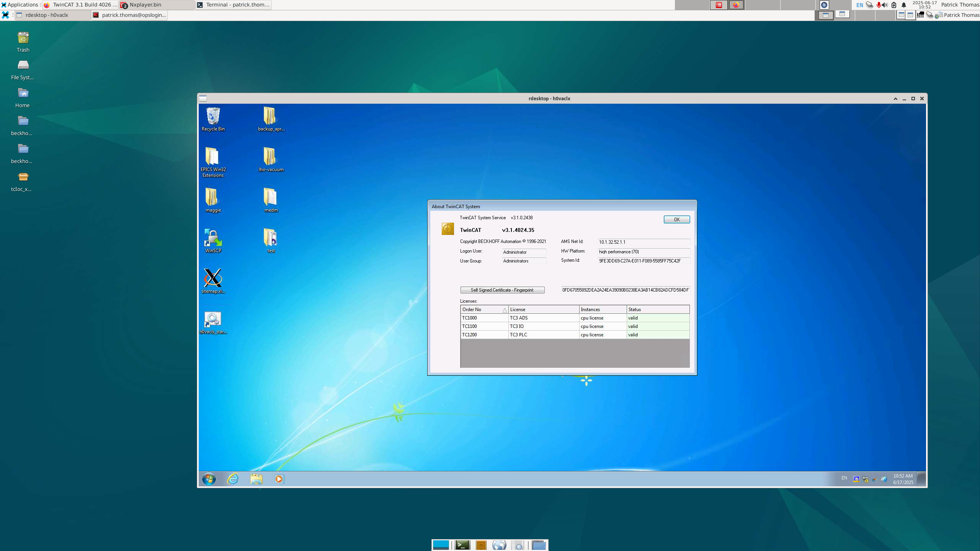The height and width of the screenshot is (551, 980).
Task: Select the medm folder icon
Action: click(x=271, y=201)
